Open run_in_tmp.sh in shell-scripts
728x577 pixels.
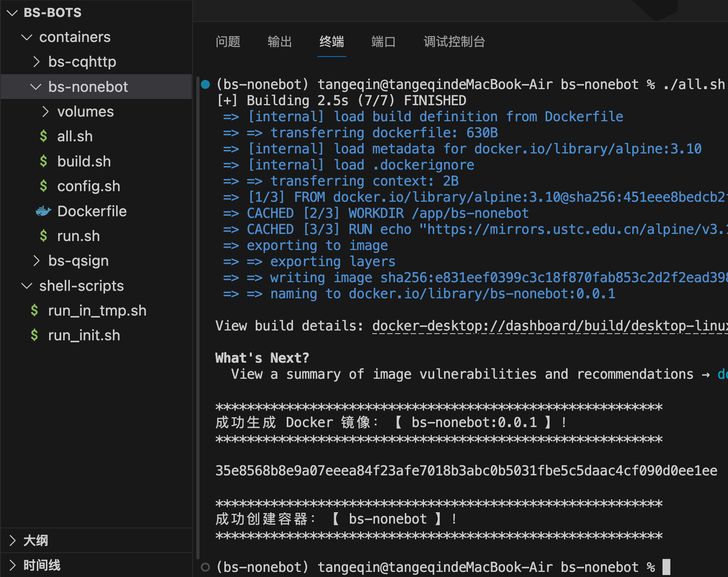click(97, 310)
